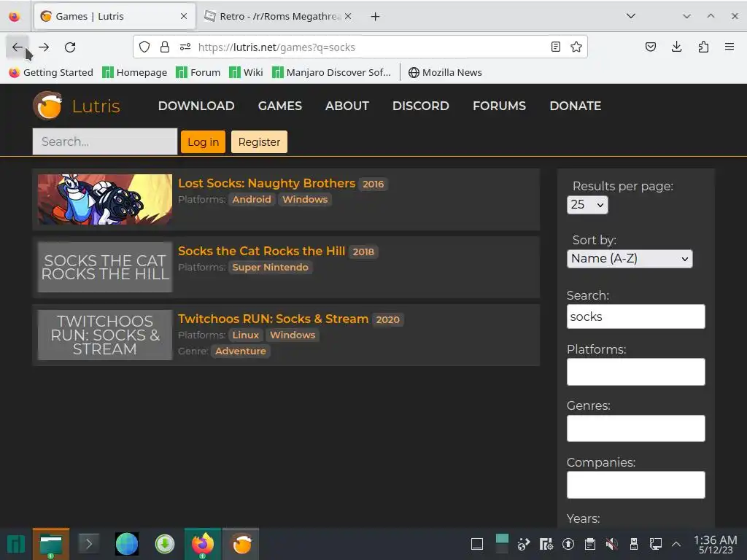Viewport: 747px width, 560px height.
Task: Click the sidebar Search field with socks
Action: [636, 316]
